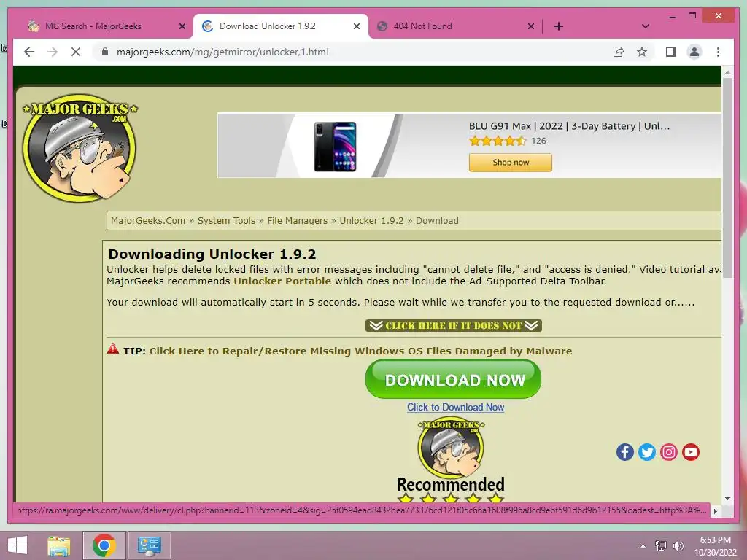Click the Recommended rating stars
The image size is (747, 560).
[450, 499]
